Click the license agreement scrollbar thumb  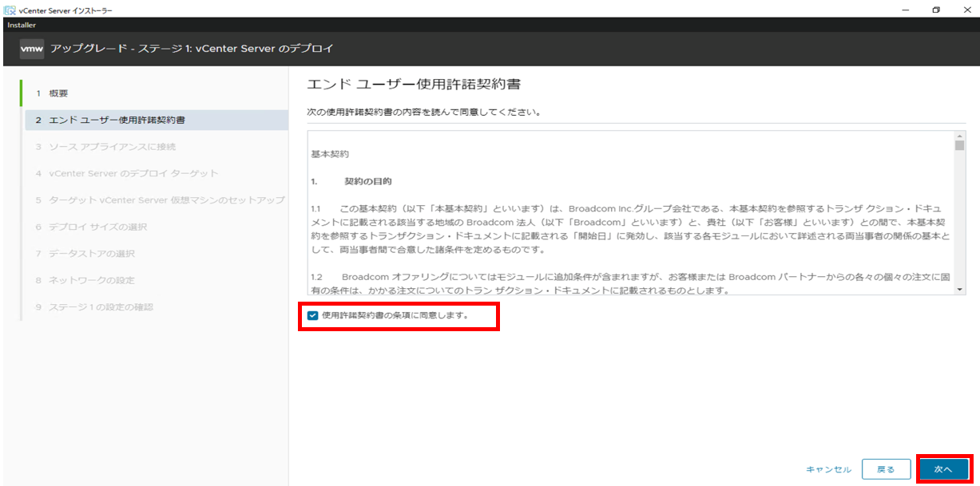coord(960,145)
